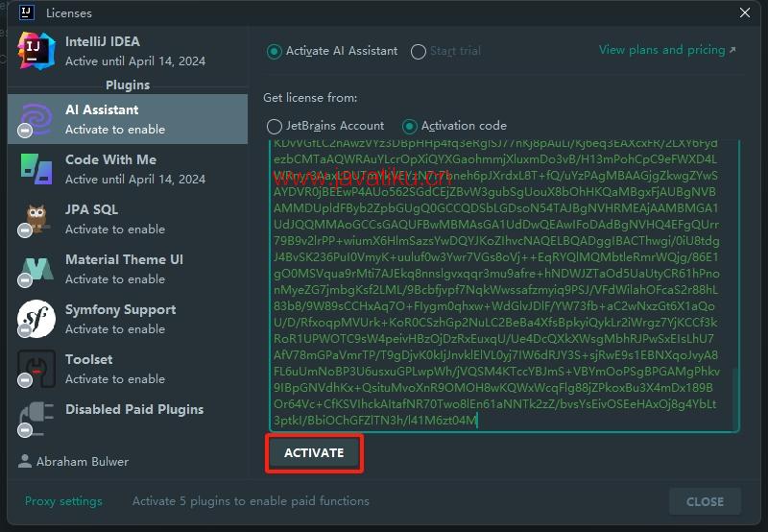Select the IntelliJ IDEA license entry
The height and width of the screenshot is (532, 768).
pos(128,51)
